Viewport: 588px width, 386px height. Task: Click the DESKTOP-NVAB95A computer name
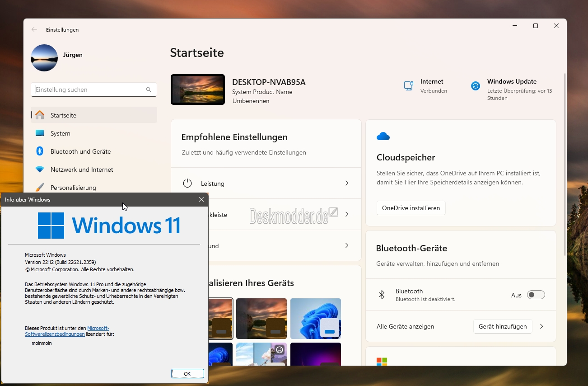(x=269, y=82)
